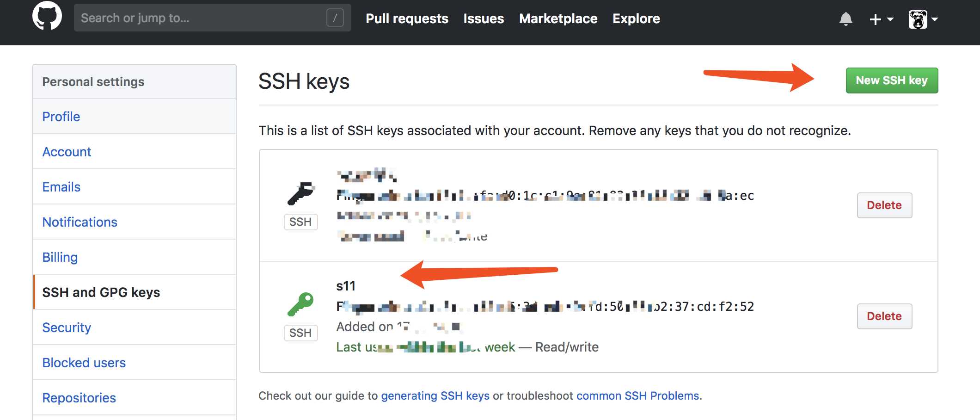Screen dimensions: 980x420
Task: Click the SSH badge under the green key
Action: [300, 333]
